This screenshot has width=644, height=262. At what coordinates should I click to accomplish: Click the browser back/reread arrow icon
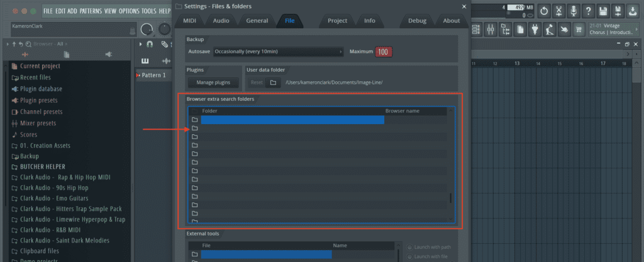[21, 44]
